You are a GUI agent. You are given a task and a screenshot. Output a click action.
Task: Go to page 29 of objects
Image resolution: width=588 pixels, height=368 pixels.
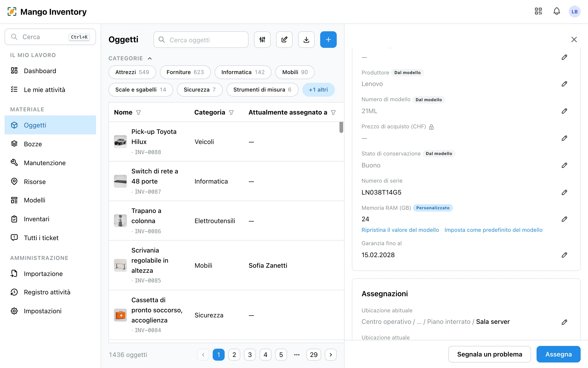click(x=314, y=355)
